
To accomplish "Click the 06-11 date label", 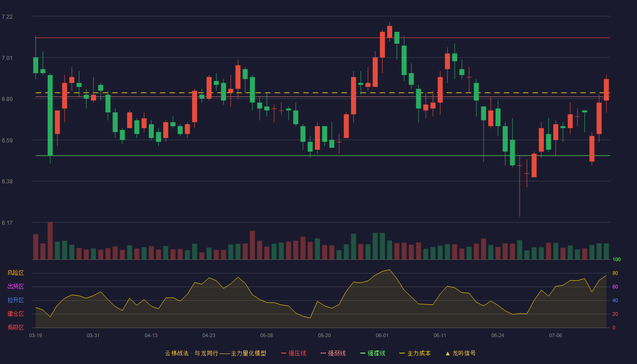I will coord(440,335).
